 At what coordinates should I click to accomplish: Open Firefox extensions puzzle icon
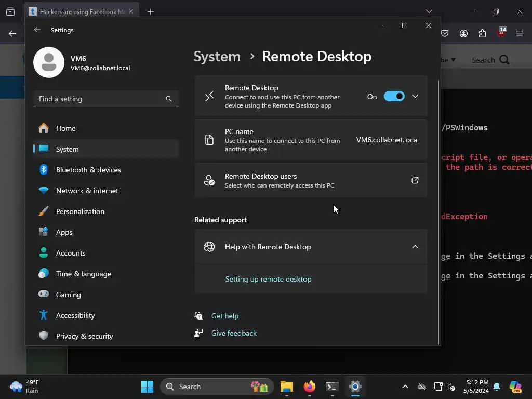[482, 33]
